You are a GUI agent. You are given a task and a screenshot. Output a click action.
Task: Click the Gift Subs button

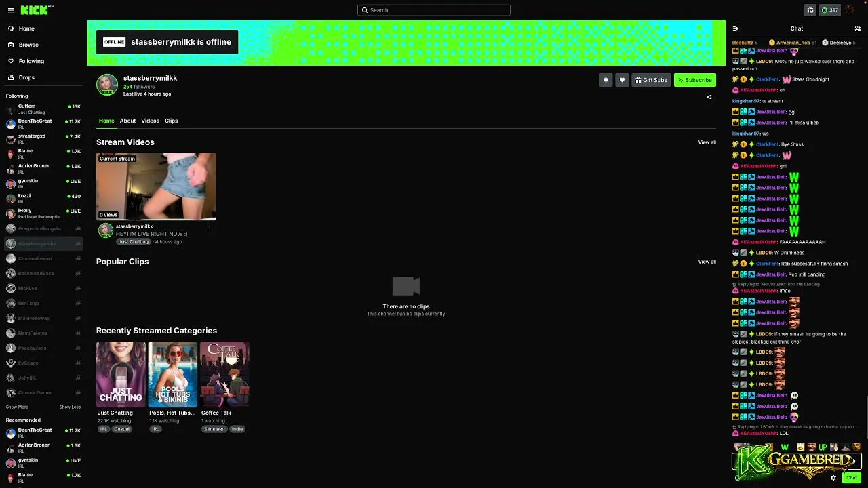tap(651, 80)
